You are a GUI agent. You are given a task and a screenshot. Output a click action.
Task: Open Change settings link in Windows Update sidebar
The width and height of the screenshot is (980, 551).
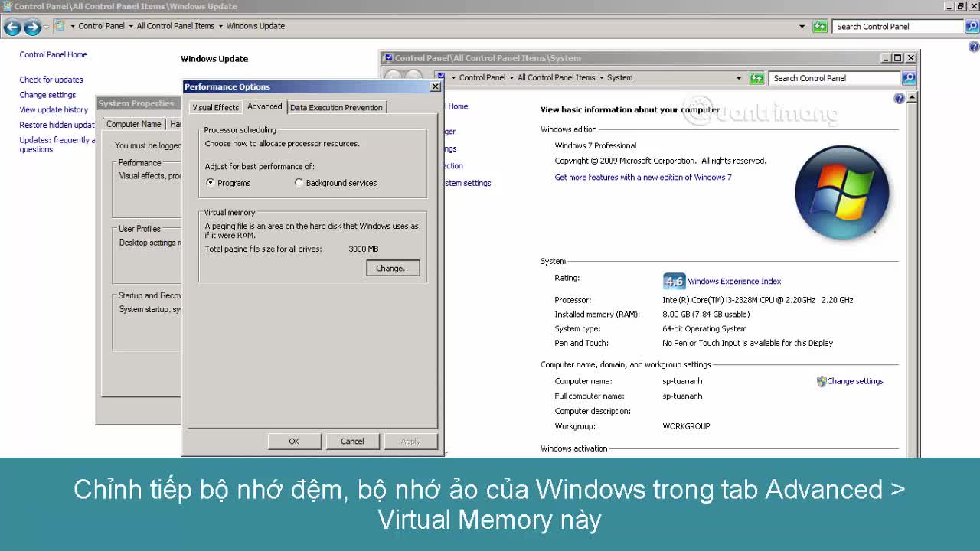[47, 95]
